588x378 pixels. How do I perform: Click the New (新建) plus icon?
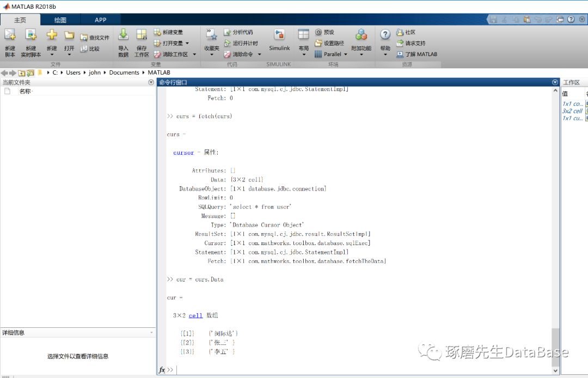pos(52,35)
